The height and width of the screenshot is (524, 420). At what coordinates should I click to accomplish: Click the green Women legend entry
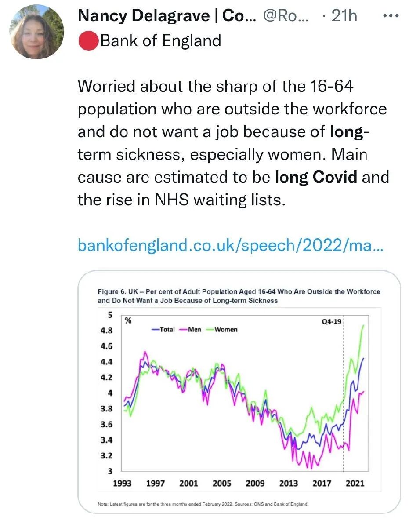222,330
